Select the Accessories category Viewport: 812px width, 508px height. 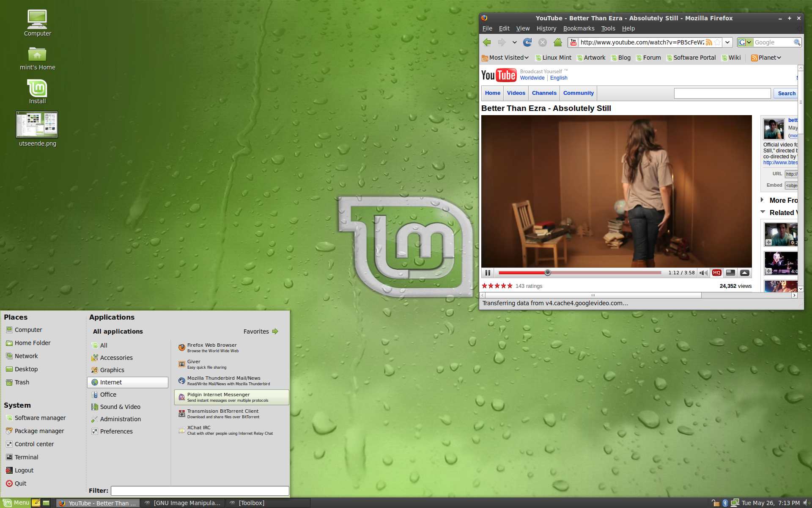(x=128, y=358)
